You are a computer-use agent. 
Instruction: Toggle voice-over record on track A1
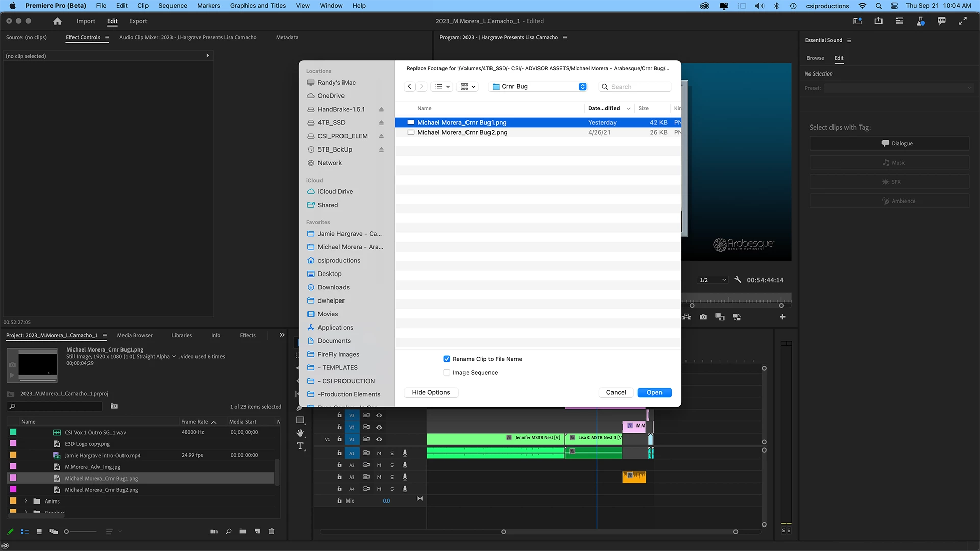coord(405,453)
